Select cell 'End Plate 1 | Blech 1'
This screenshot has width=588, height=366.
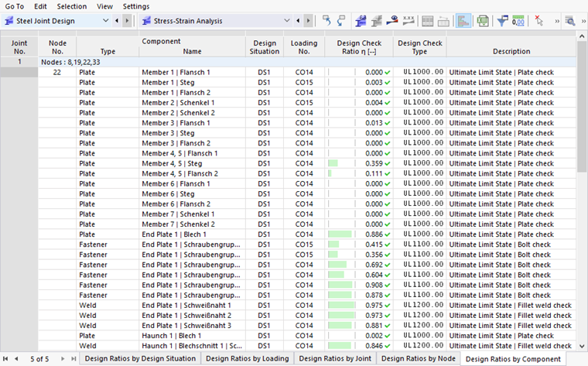tap(192, 234)
